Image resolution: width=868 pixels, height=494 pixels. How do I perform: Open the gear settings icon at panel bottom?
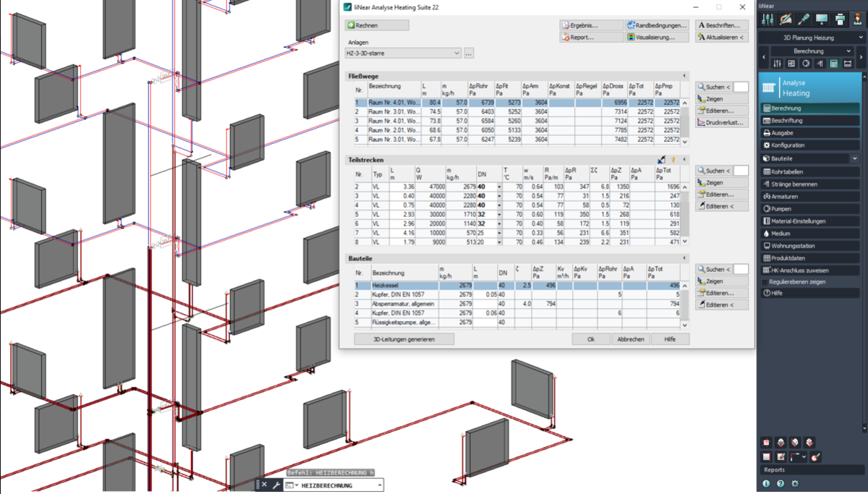795,482
